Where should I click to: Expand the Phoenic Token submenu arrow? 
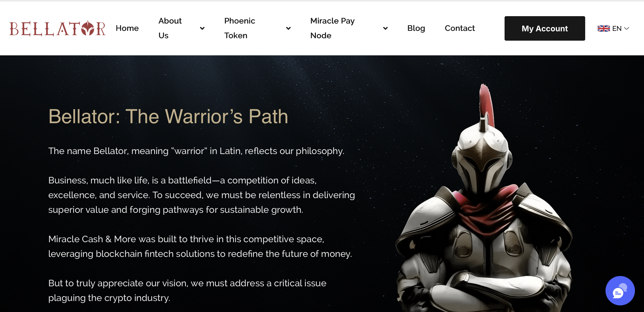288,28
